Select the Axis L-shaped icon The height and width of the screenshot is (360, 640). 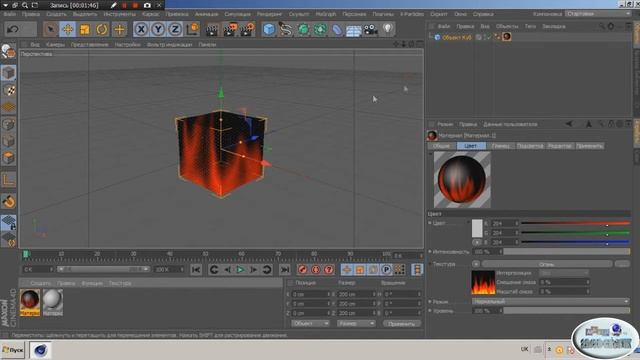[x=8, y=180]
